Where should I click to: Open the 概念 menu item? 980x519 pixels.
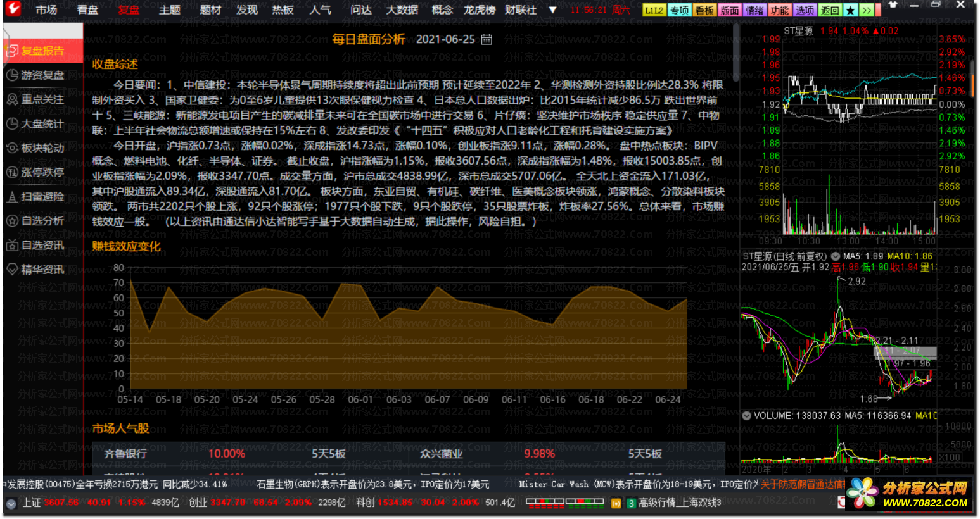click(442, 10)
